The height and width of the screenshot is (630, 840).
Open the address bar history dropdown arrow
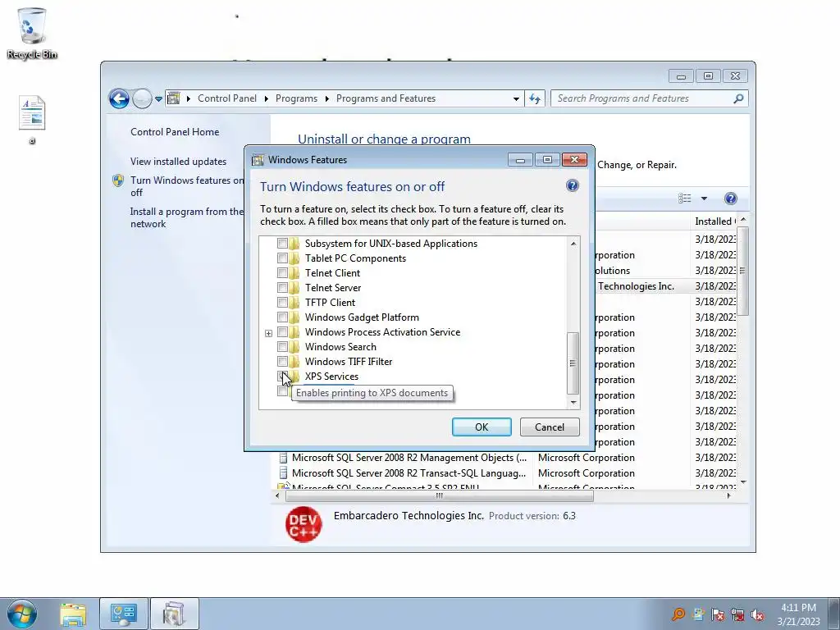coord(516,98)
